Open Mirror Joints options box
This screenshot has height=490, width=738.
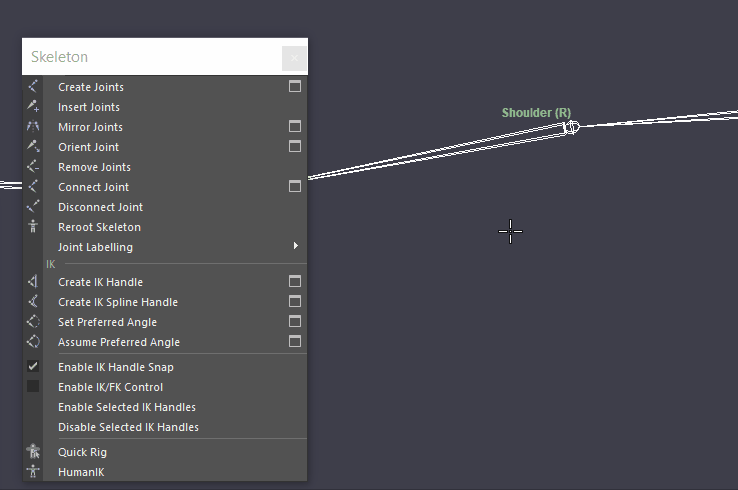tap(295, 127)
